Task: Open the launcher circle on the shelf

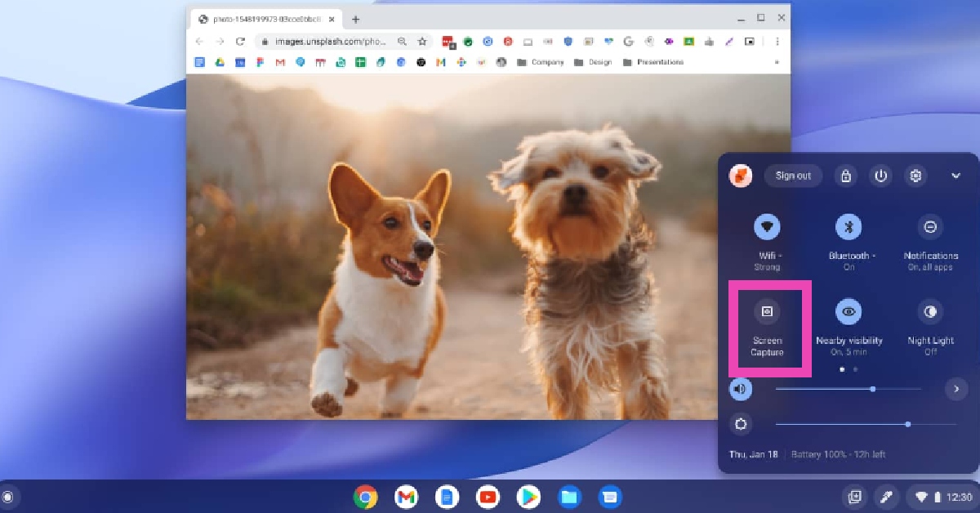Action: coord(8,496)
